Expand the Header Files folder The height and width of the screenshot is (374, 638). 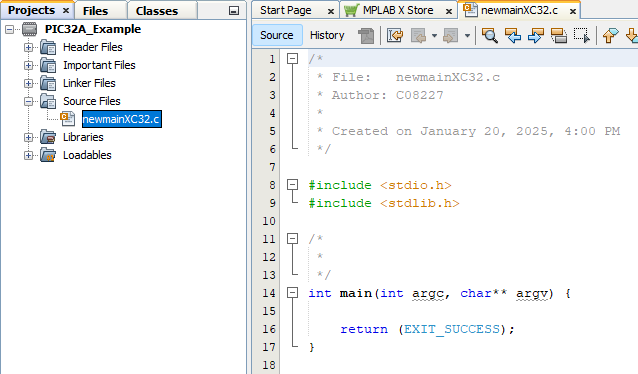click(28, 48)
